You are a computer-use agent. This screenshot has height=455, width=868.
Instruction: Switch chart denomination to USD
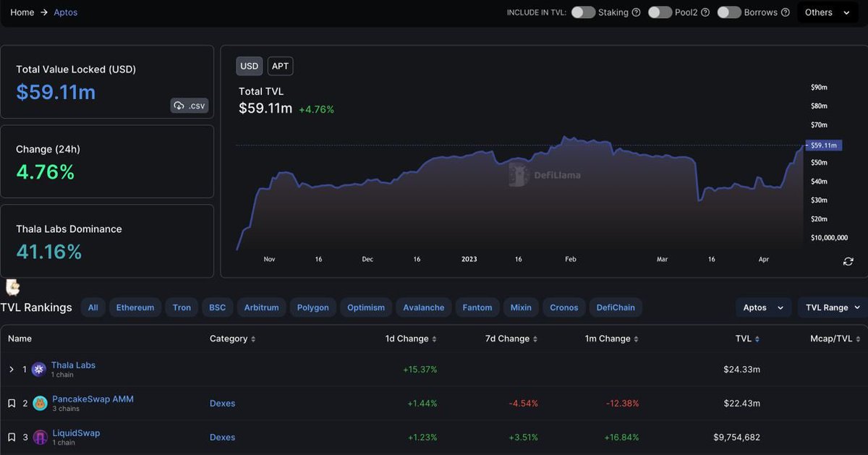coord(250,66)
